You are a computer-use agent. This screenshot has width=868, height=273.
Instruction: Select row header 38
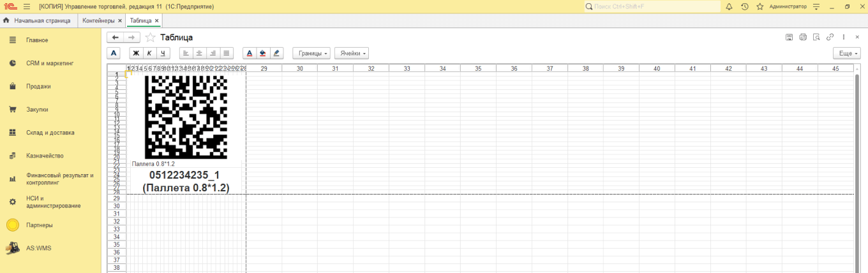pos(116,268)
